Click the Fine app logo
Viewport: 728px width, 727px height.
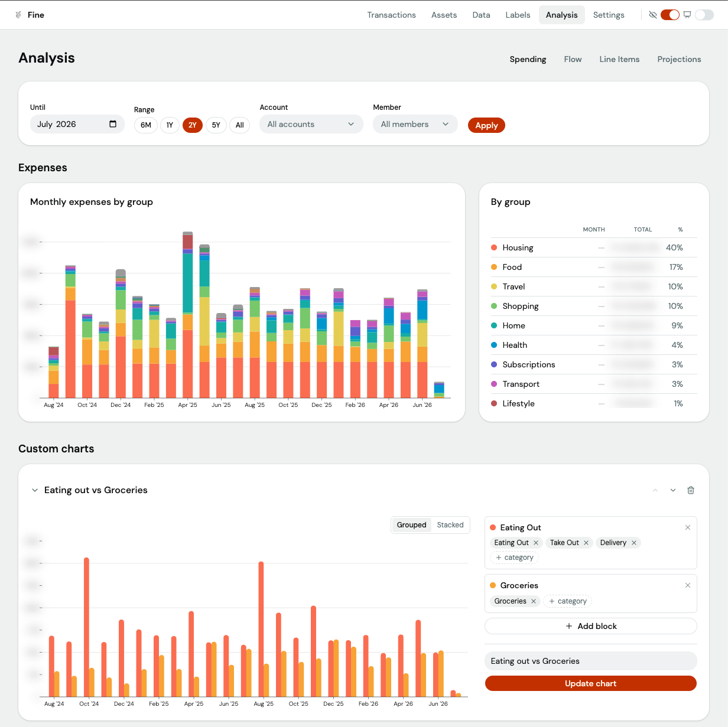(x=18, y=15)
